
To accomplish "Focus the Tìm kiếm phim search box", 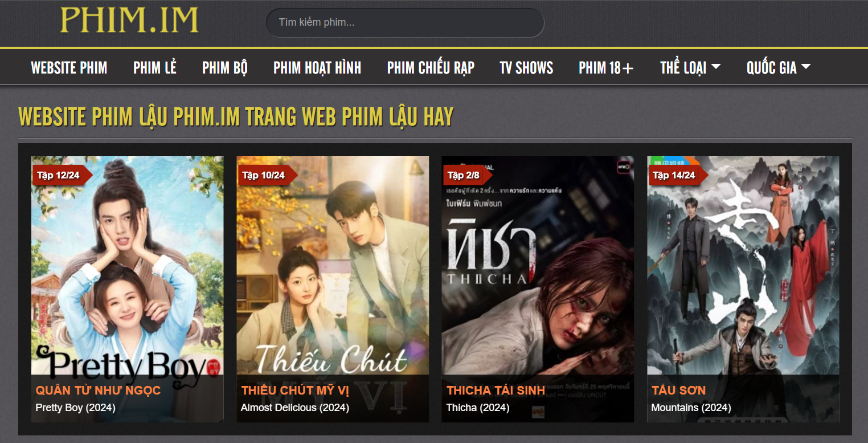I will tap(405, 23).
